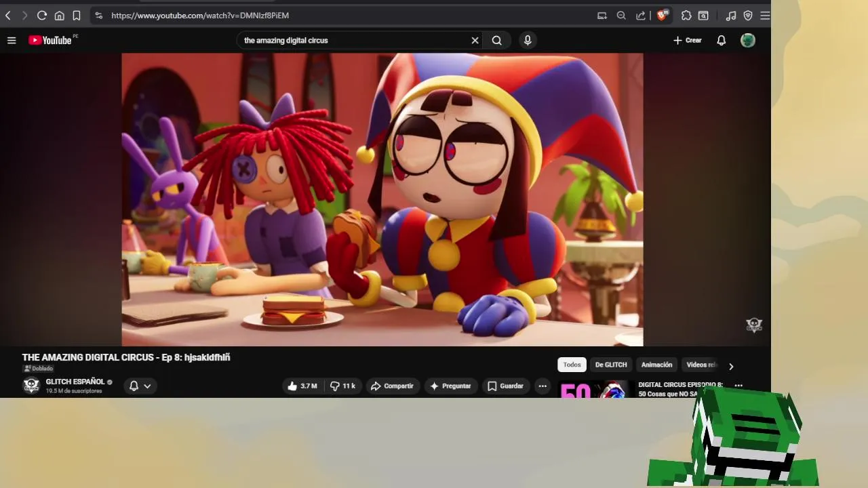Open the Brave VPN shield icon
The width and height of the screenshot is (868, 488).
748,15
